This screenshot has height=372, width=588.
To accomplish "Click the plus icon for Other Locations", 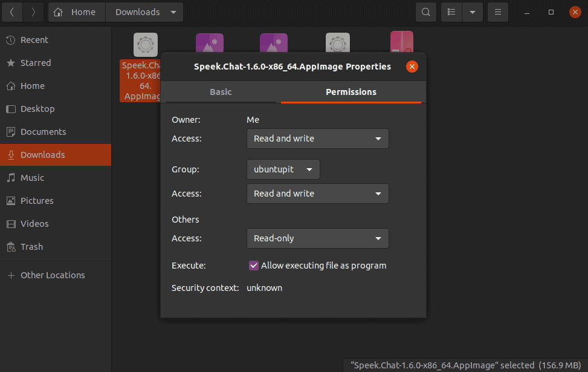I will click(x=11, y=275).
